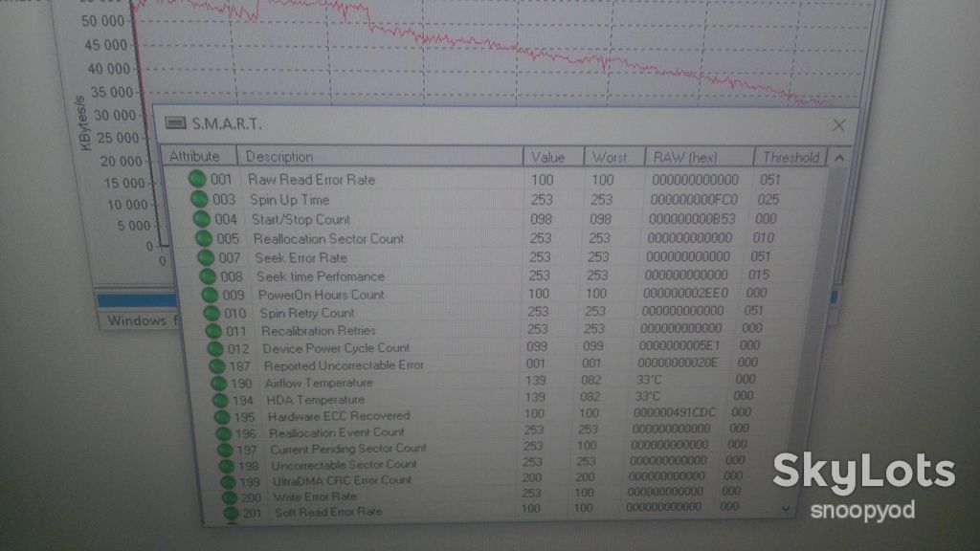Select the PowerOn Hours Count description
980x551 pixels.
point(321,295)
